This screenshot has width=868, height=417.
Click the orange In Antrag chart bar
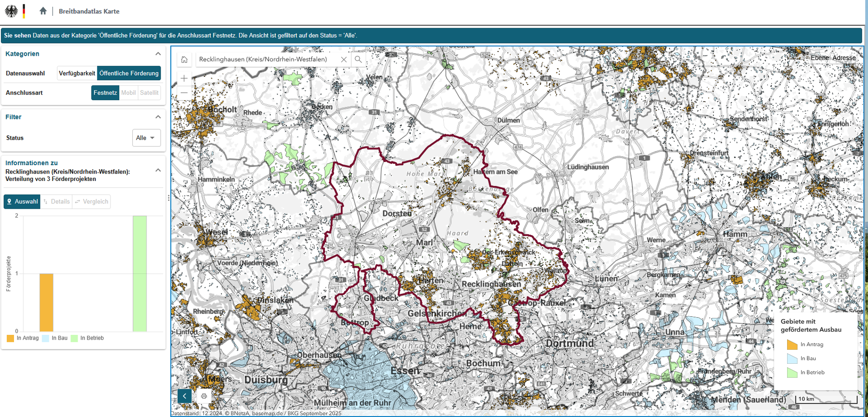tap(46, 302)
